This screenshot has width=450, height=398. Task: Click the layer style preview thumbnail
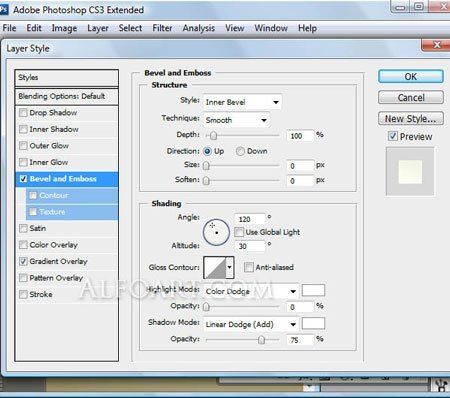pyautogui.click(x=410, y=172)
